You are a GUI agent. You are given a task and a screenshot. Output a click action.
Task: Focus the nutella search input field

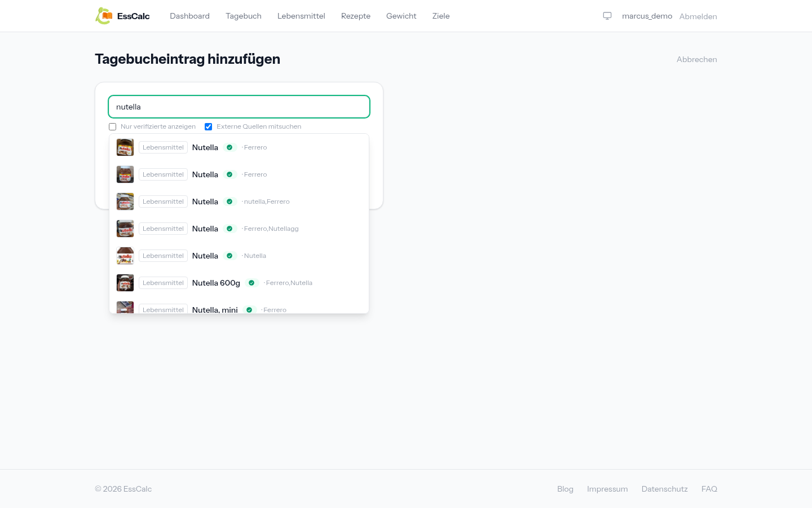(x=239, y=107)
